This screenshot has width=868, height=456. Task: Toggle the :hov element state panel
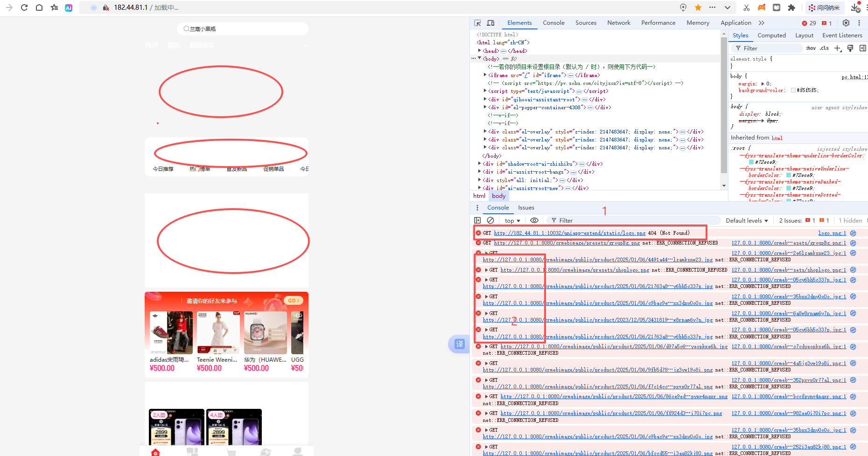[811, 48]
